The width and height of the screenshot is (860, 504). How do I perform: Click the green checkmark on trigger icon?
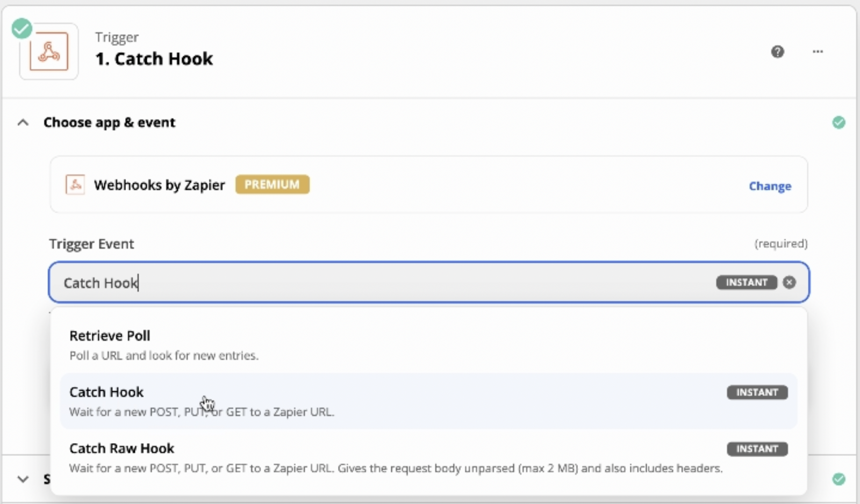(22, 28)
